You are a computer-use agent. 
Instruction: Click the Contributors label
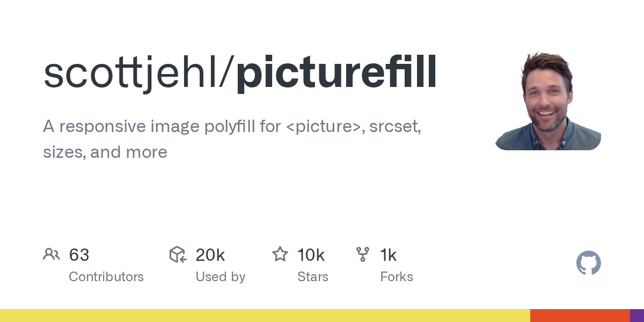[106, 277]
